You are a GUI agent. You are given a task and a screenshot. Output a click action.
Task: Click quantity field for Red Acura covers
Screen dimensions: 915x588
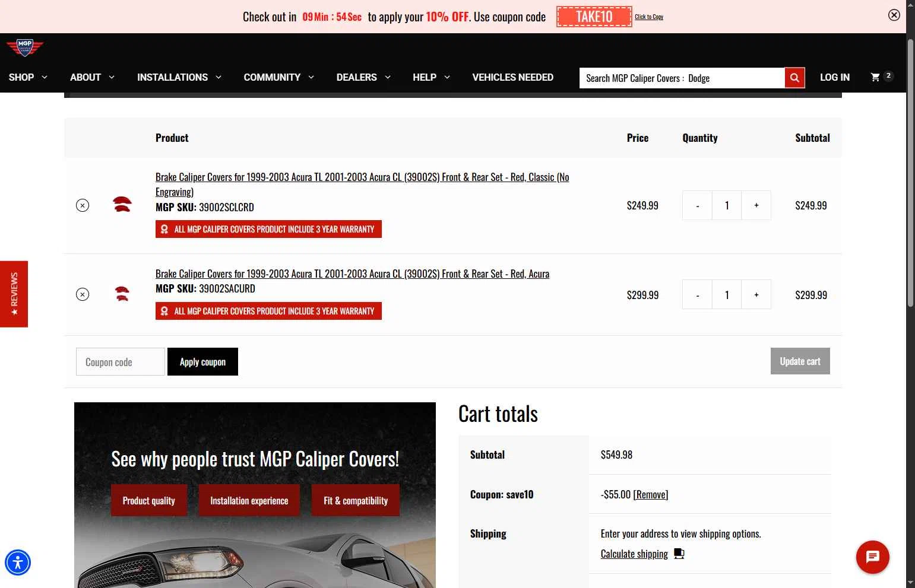pyautogui.click(x=727, y=294)
